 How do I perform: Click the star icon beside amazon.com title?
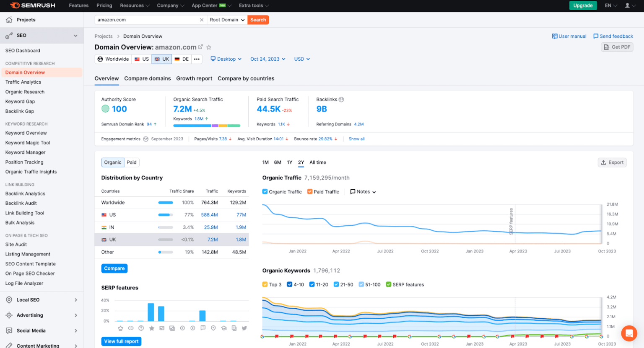coord(209,47)
